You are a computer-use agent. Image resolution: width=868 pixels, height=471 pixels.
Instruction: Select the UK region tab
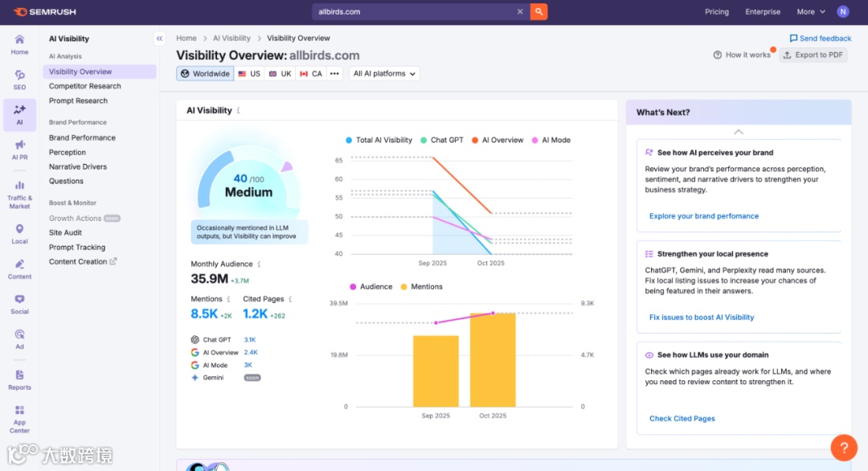click(280, 74)
